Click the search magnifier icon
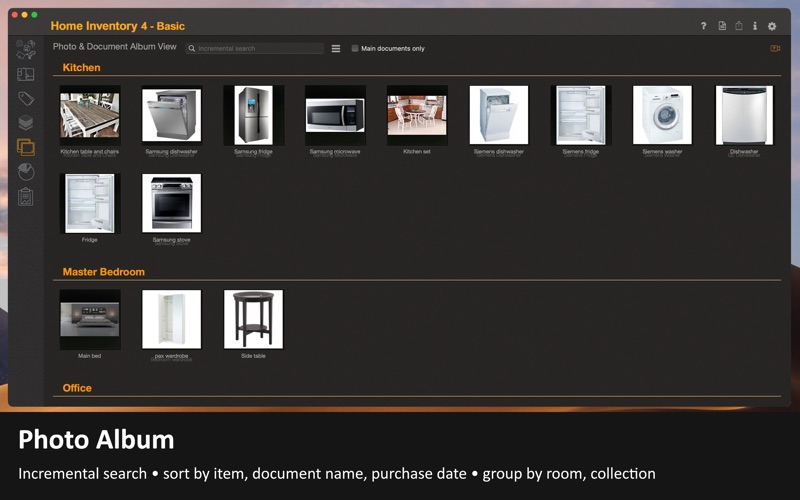 192,48
